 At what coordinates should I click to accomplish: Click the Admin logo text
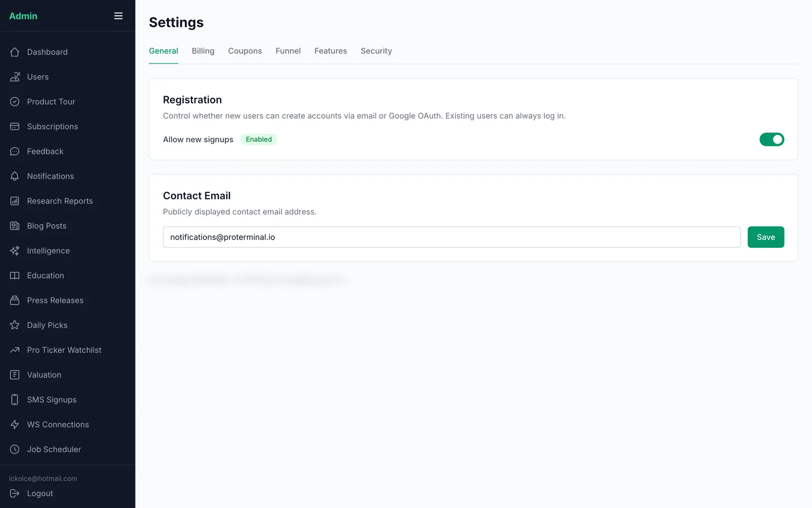(x=23, y=16)
